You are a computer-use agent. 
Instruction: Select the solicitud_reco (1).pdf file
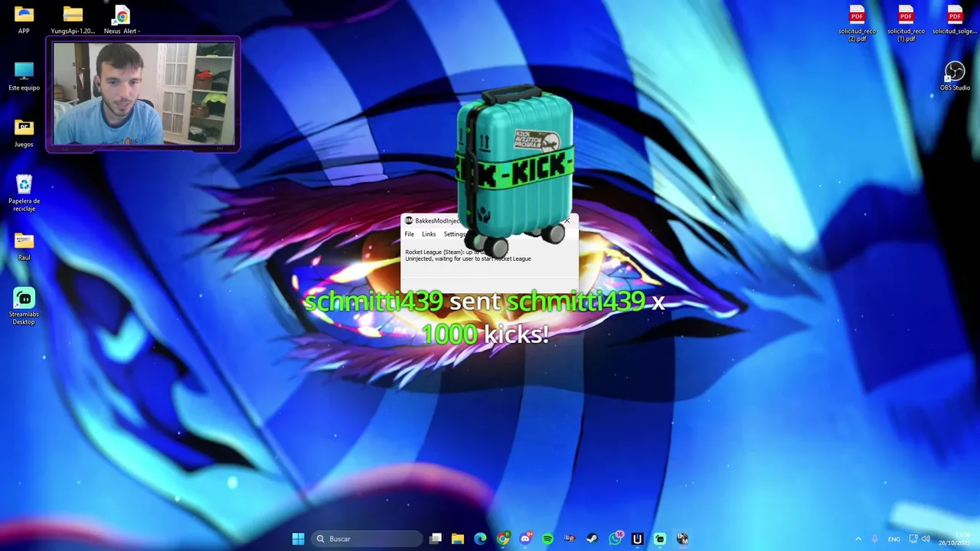click(906, 24)
